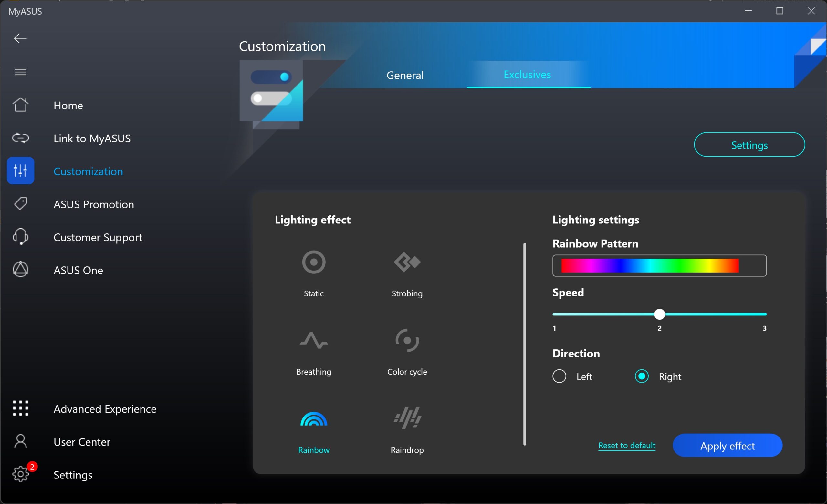Select the Color cycle effect icon
This screenshot has width=827, height=504.
click(x=407, y=341)
